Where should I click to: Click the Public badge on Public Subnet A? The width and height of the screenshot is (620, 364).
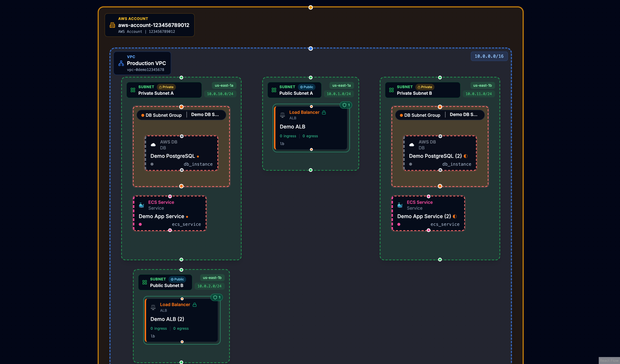[x=307, y=87]
